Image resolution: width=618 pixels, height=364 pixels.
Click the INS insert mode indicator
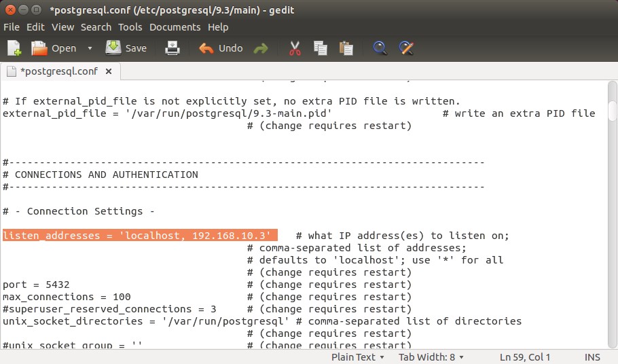(x=592, y=357)
